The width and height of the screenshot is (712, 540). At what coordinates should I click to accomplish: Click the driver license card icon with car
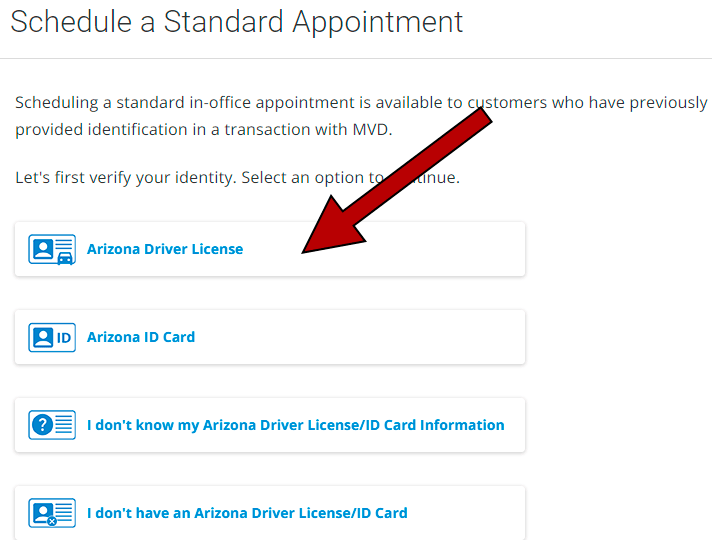tap(52, 249)
